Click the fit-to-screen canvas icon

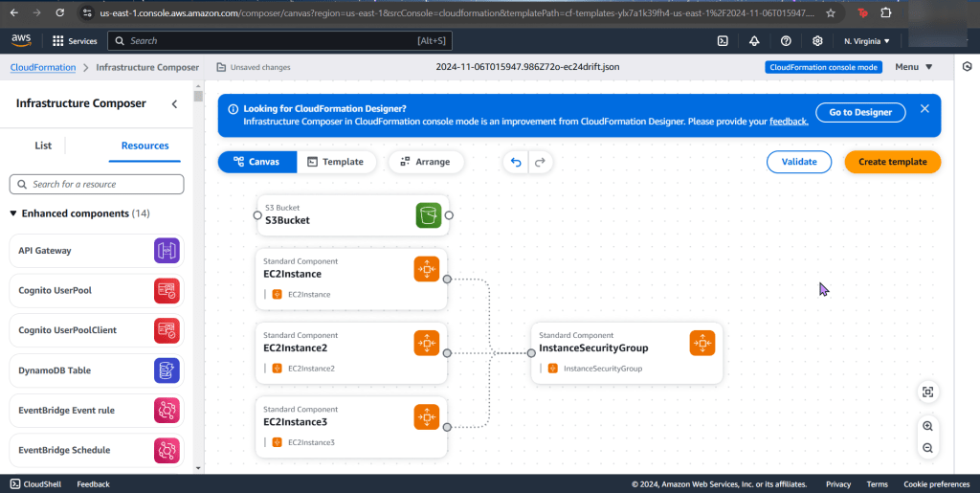(927, 392)
